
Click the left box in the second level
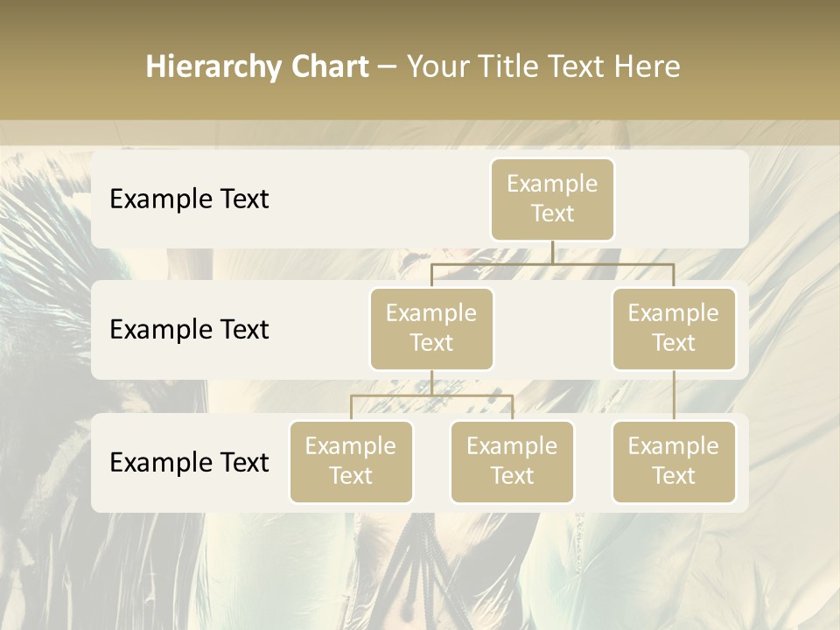point(431,328)
